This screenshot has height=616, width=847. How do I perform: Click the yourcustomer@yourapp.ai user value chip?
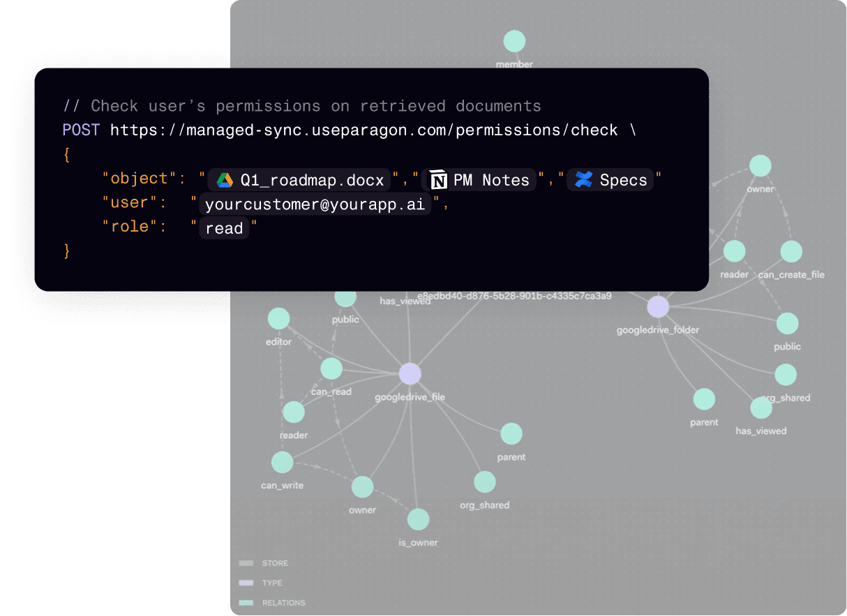[x=315, y=204]
